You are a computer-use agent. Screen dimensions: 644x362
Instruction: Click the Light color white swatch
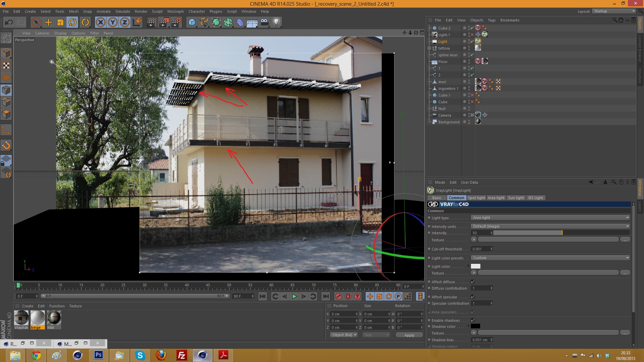click(475, 266)
